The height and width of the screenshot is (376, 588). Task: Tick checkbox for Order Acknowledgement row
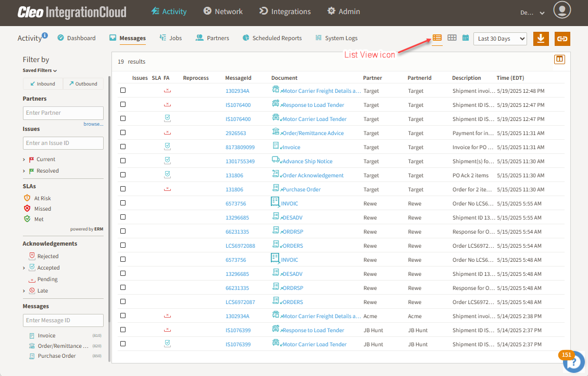[x=122, y=175]
